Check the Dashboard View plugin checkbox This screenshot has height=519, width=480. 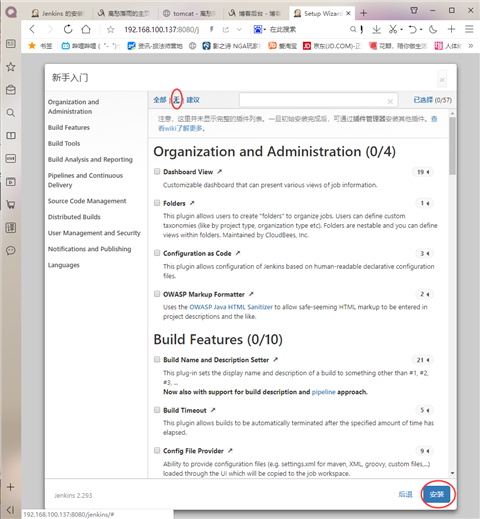click(x=157, y=171)
